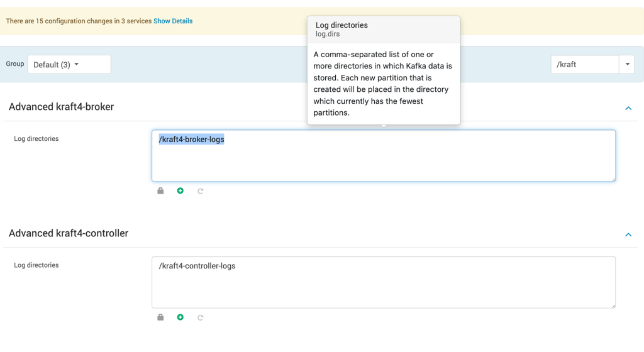Image resolution: width=644 pixels, height=352 pixels.
Task: Click the lock icon under kraft4-controller Log directories
Action: (160, 317)
